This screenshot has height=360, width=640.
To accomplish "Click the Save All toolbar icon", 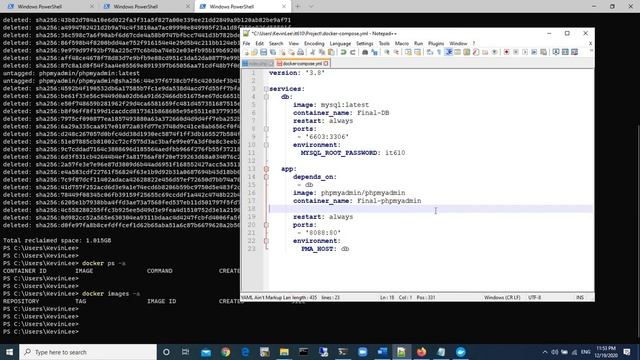I will 273,52.
